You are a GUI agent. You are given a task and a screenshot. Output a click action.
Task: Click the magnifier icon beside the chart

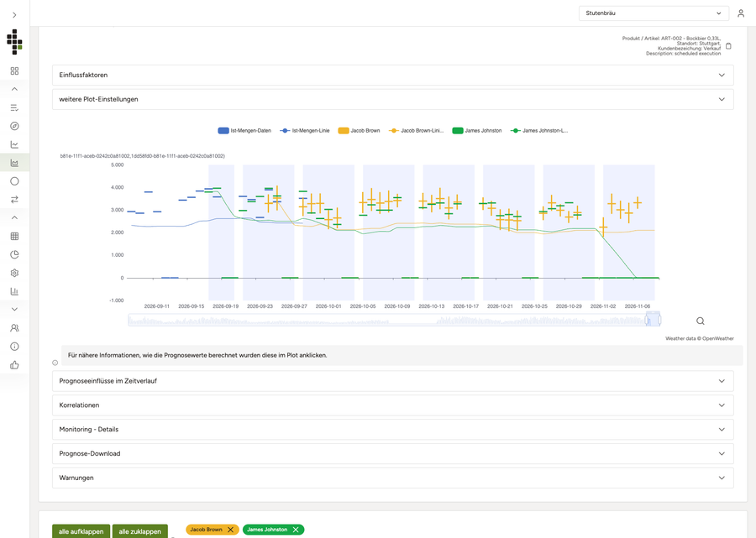tap(700, 321)
